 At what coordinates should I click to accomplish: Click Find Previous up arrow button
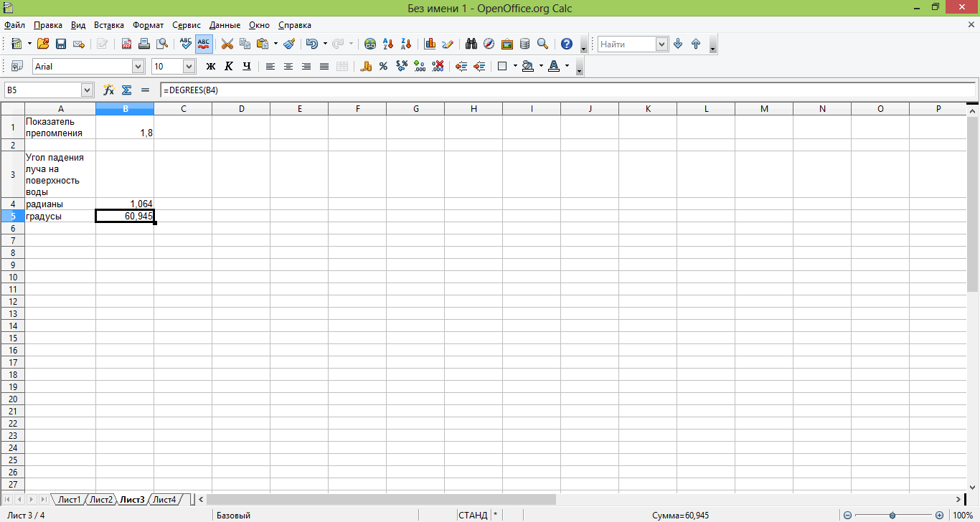tap(696, 44)
